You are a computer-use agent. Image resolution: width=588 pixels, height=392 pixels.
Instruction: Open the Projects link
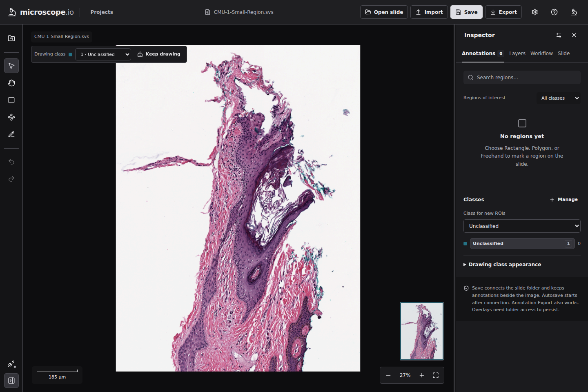(102, 12)
